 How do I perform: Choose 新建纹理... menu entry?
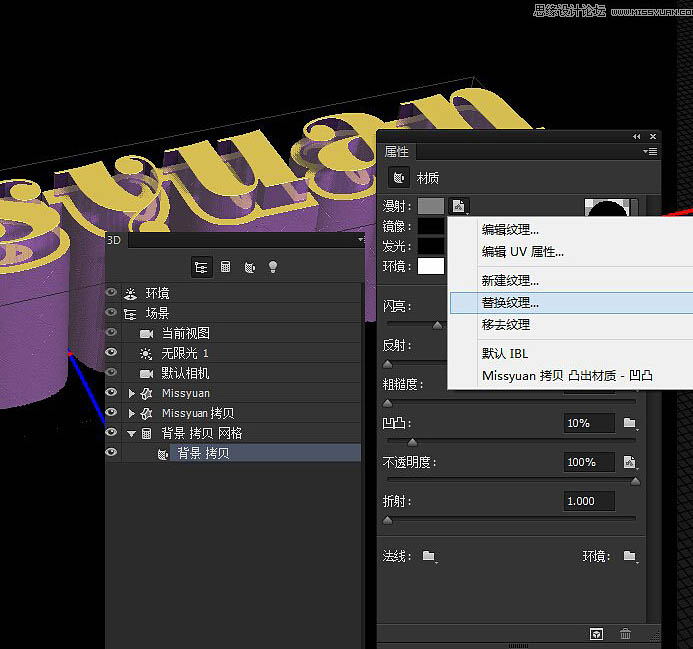510,281
